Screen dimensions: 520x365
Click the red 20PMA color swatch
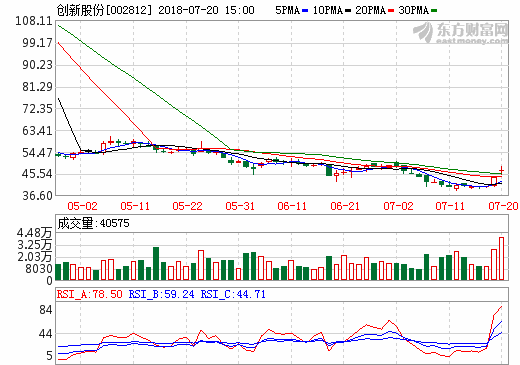tap(391, 11)
